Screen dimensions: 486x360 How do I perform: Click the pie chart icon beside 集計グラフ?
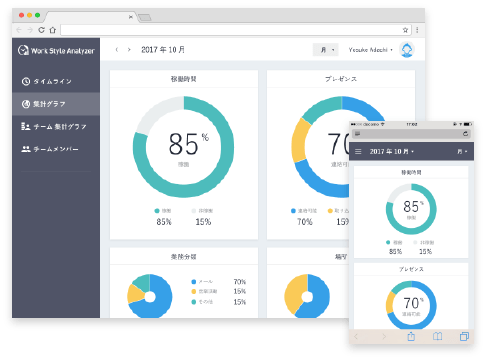click(x=26, y=104)
